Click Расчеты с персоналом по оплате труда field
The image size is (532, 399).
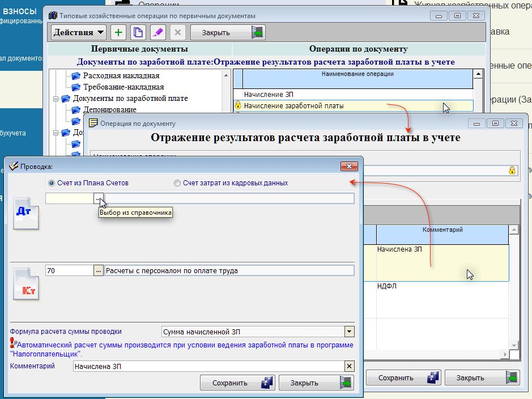229,270
